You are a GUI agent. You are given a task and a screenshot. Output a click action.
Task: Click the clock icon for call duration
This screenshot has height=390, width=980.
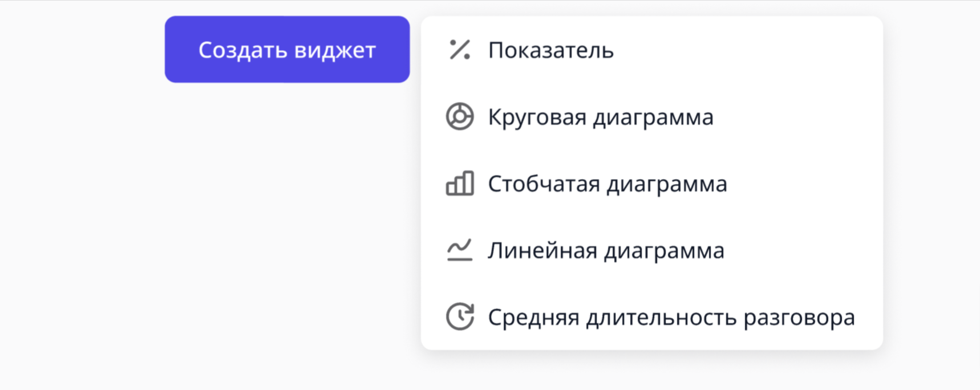[x=460, y=317]
